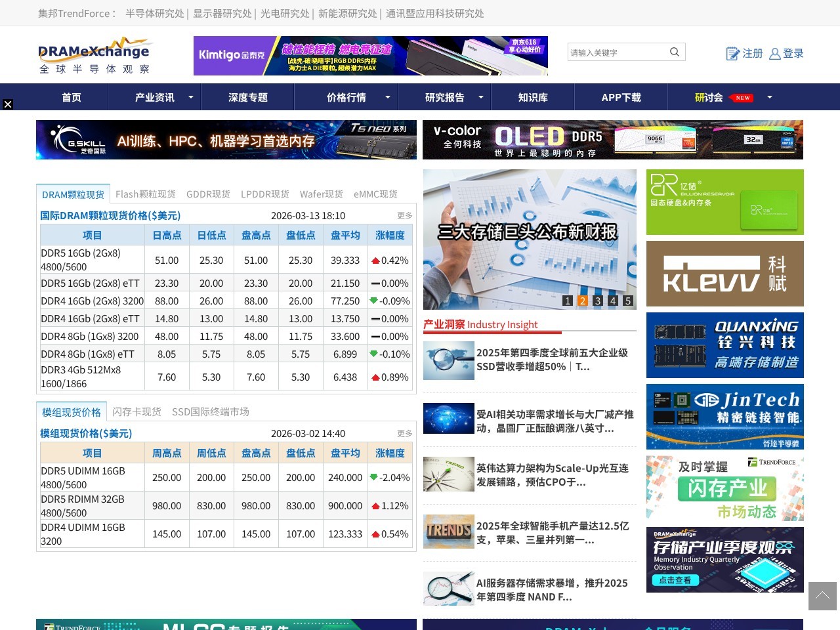Close the floating ad with X button
This screenshot has height=630, width=840.
tap(7, 104)
